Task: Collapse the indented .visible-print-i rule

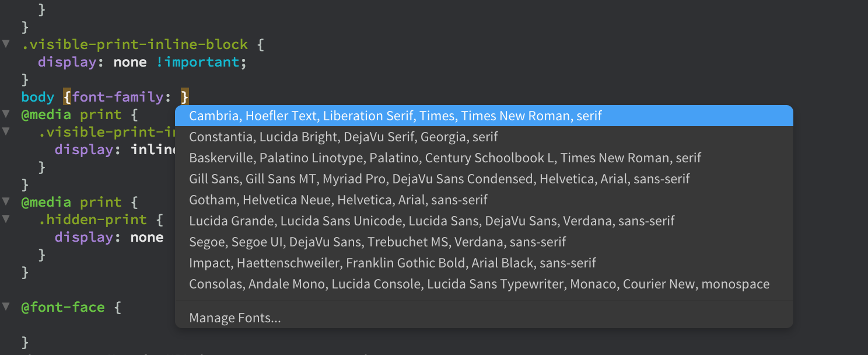Action: click(x=6, y=131)
